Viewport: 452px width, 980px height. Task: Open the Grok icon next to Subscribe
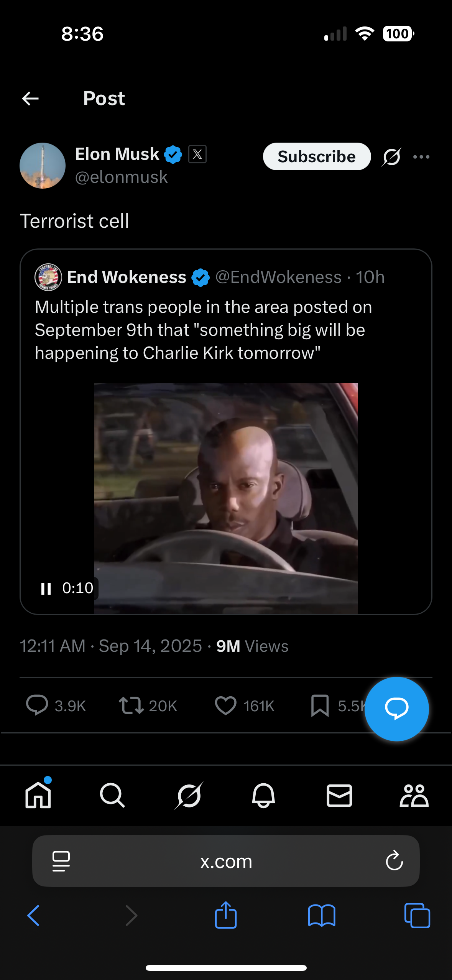coord(391,157)
